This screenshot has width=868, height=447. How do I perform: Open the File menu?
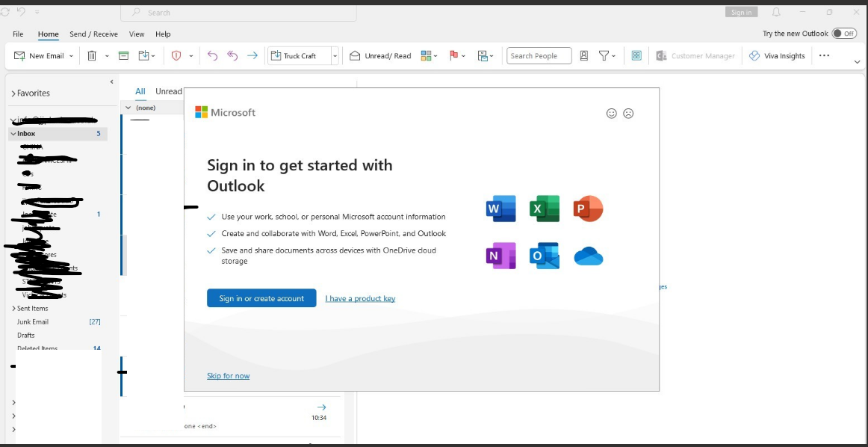(18, 34)
